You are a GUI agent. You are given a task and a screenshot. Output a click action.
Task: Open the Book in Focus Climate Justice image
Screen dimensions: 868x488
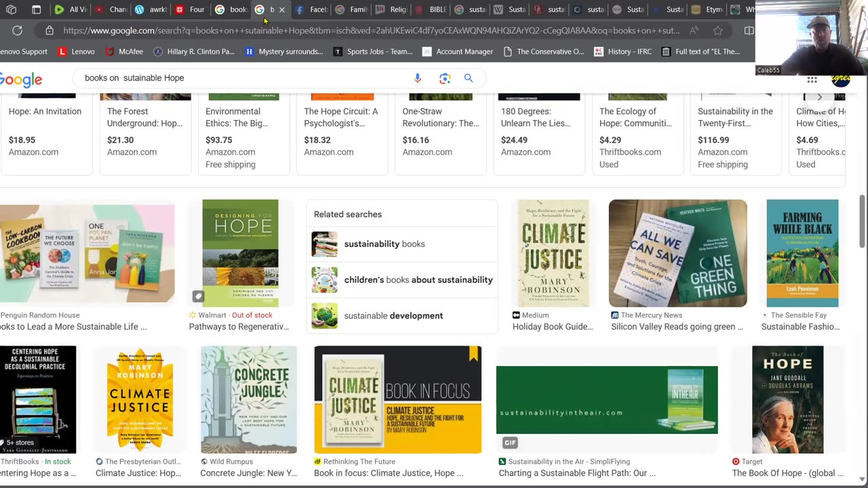pos(397,399)
